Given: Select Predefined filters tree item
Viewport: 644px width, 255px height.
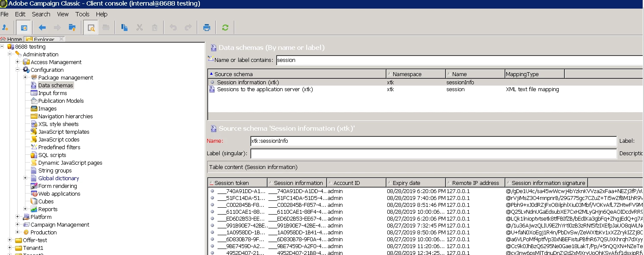Looking at the screenshot, I should point(59,147).
